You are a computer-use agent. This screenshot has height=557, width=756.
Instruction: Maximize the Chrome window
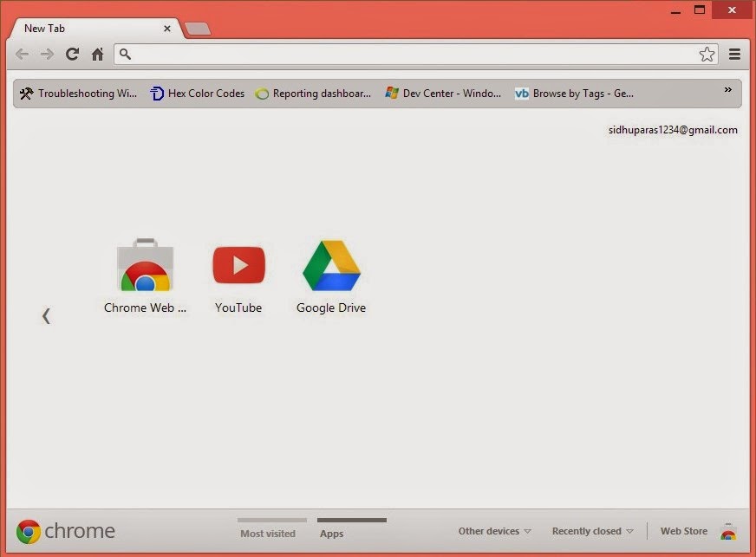point(700,10)
